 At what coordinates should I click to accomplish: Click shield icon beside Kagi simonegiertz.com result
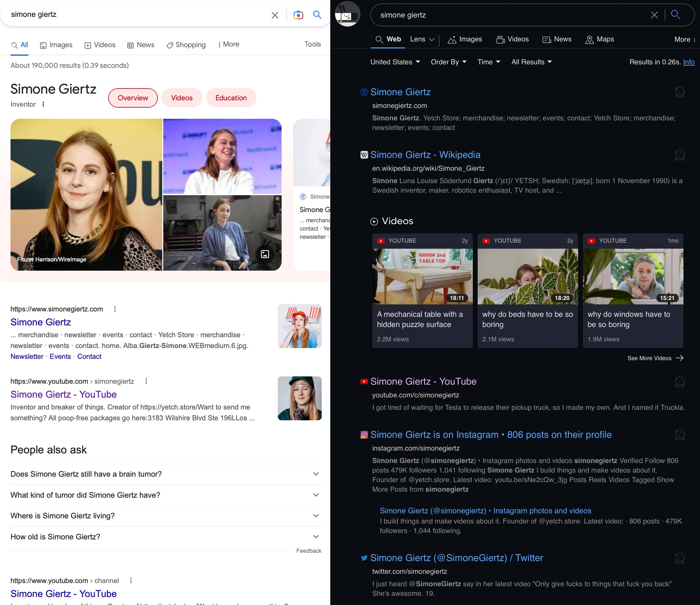coord(680,92)
